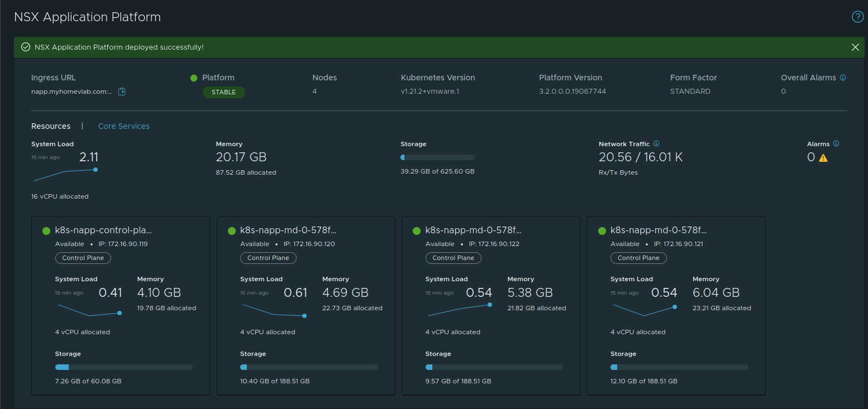The height and width of the screenshot is (409, 868).
Task: Copy the Ingress URL with clipboard icon
Action: point(122,92)
